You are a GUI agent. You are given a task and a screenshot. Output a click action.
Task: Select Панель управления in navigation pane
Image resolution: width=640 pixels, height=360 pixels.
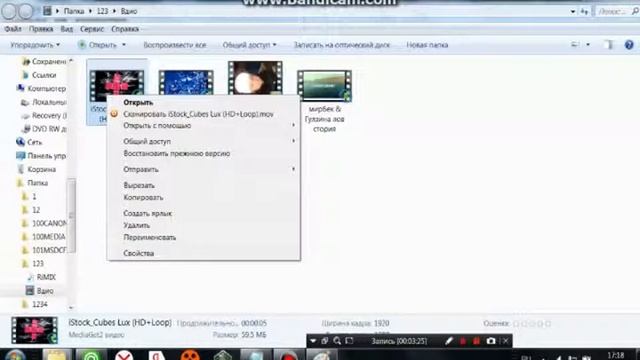[x=41, y=156]
